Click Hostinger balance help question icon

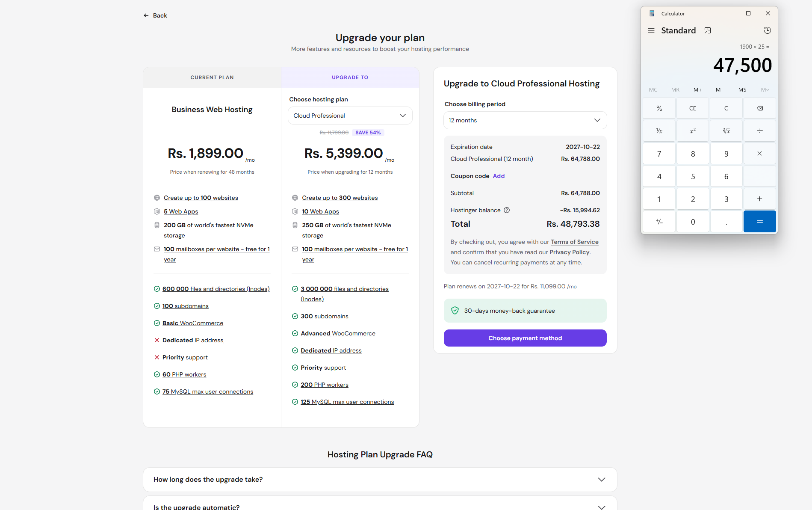coord(507,210)
